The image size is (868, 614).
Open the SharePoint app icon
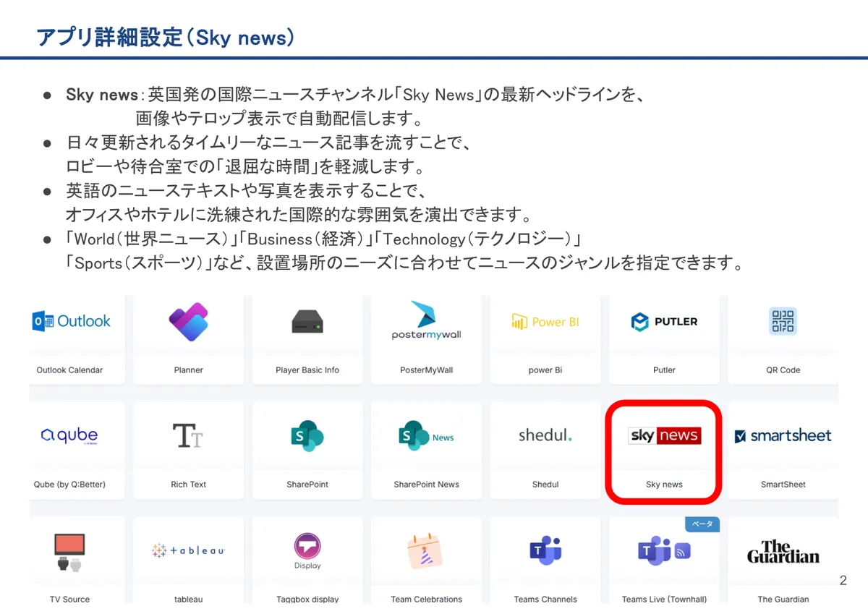(307, 436)
